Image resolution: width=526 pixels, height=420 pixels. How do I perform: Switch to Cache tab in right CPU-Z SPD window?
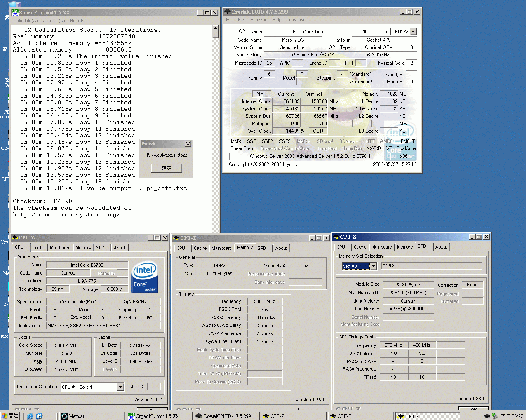(x=360, y=247)
